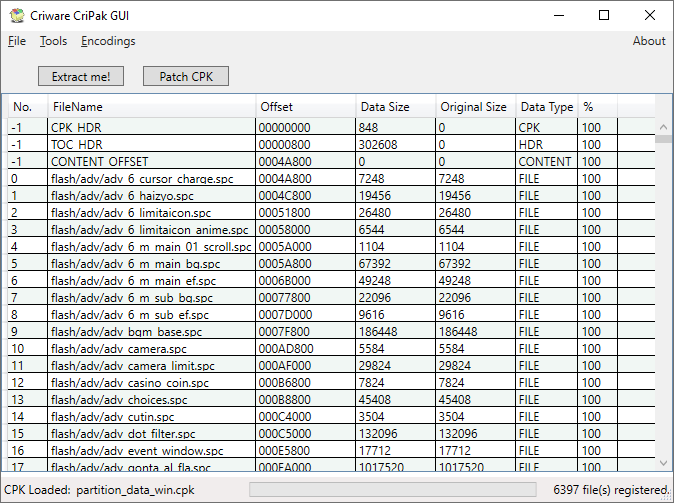Select the CONTENT_OFFSET row
This screenshot has width=674, height=503.
point(331,161)
